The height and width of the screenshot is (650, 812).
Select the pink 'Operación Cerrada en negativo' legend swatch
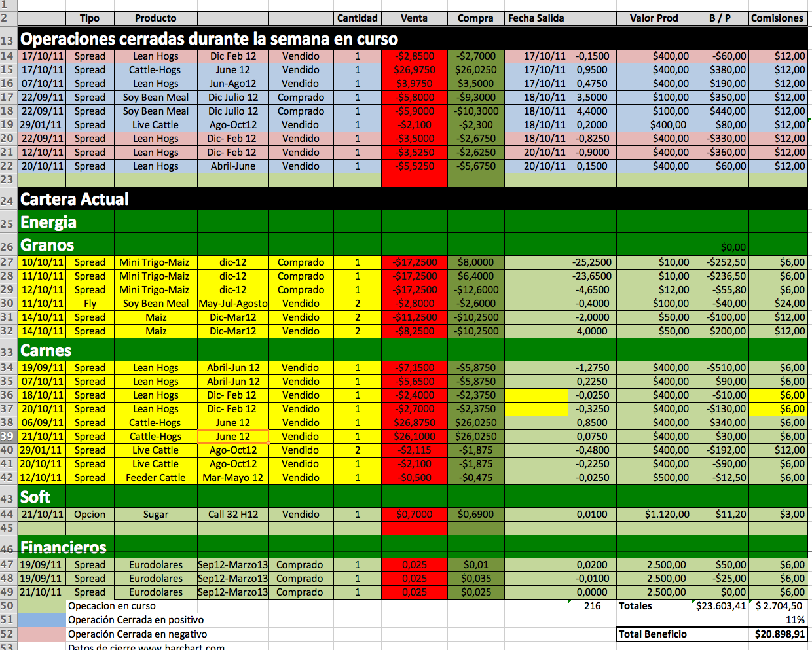coord(42,634)
